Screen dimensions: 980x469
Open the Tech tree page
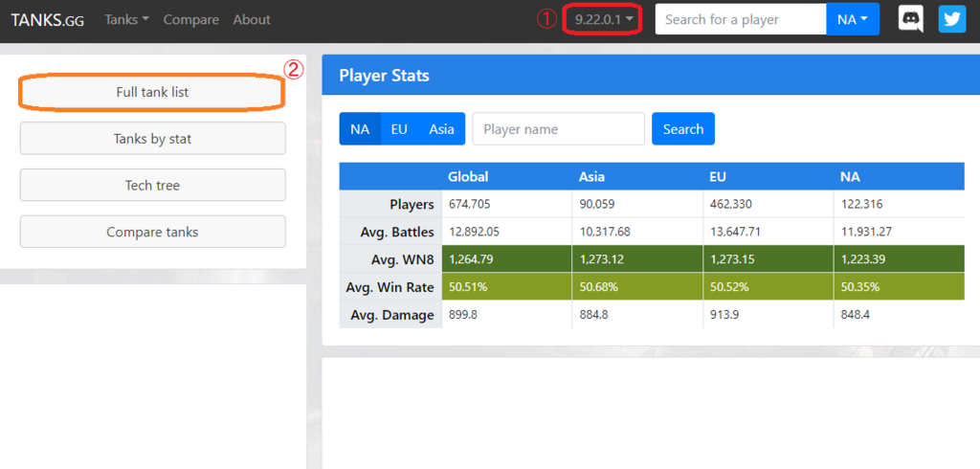click(x=152, y=185)
